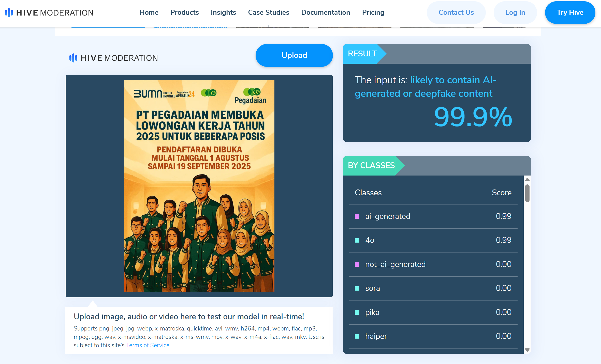601x364 pixels.
Task: Click the BY CLASSES panel header tag
Action: (373, 166)
